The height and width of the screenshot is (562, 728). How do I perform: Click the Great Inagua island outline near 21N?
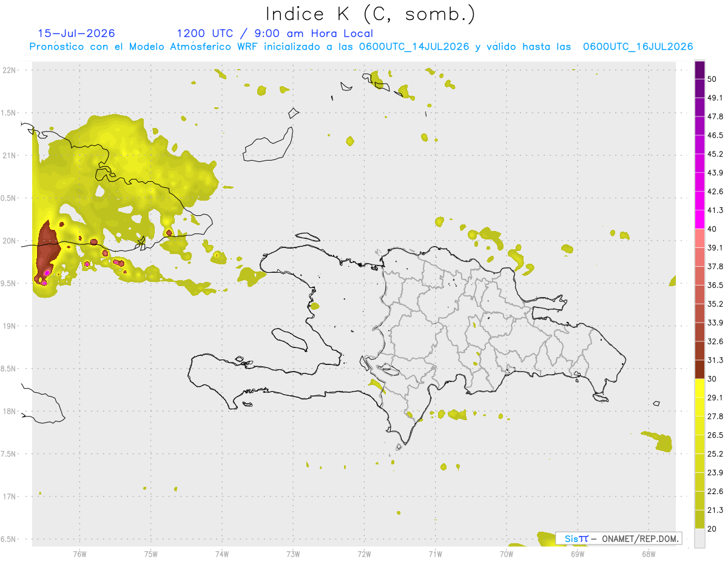[268, 144]
